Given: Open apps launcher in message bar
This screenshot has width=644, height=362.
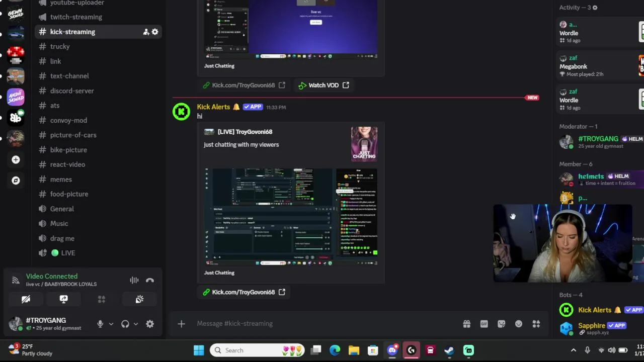Looking at the screenshot, I should coord(536,324).
